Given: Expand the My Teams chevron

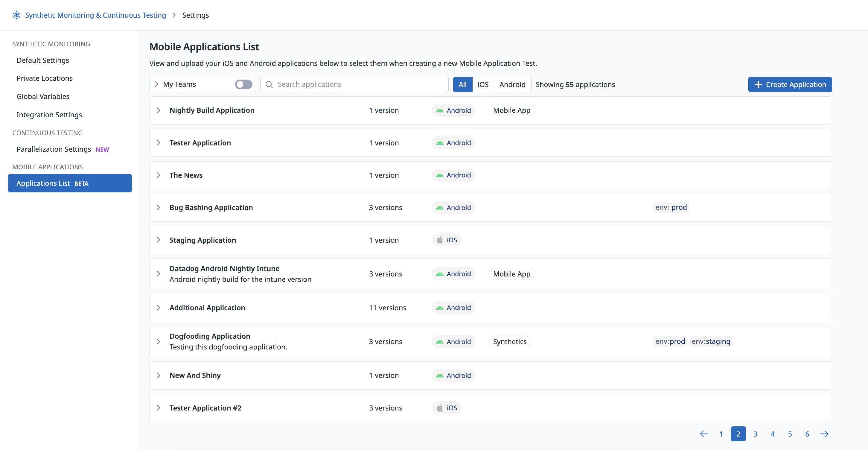Looking at the screenshot, I should pyautogui.click(x=157, y=84).
